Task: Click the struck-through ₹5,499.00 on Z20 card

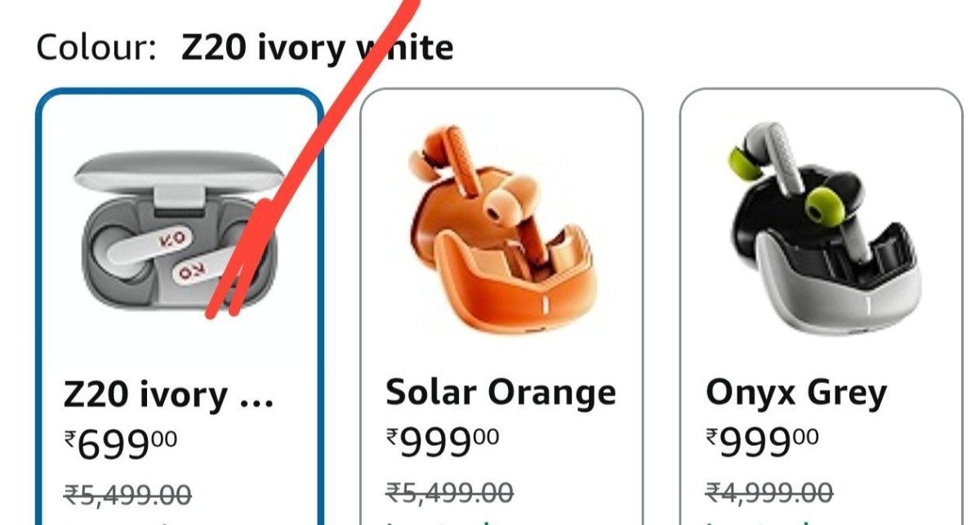Action: coord(127,494)
